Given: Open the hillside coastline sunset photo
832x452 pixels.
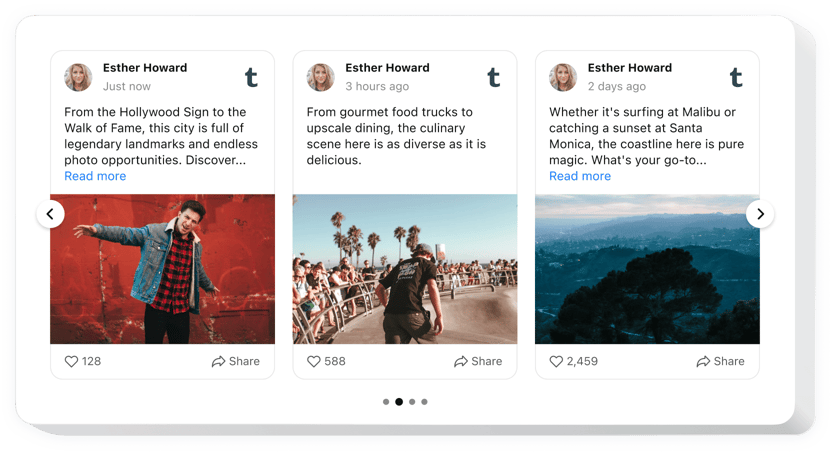Looking at the screenshot, I should (x=647, y=269).
